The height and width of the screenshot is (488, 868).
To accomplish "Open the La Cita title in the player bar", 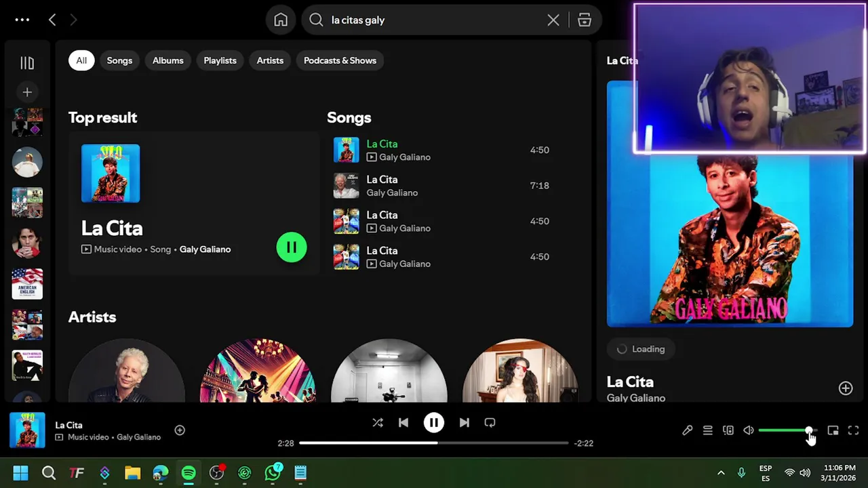I will 68,425.
